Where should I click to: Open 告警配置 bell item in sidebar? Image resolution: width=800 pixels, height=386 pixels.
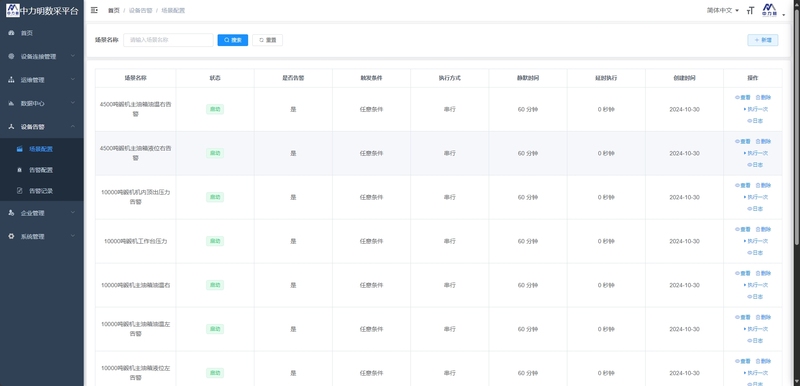click(x=42, y=170)
